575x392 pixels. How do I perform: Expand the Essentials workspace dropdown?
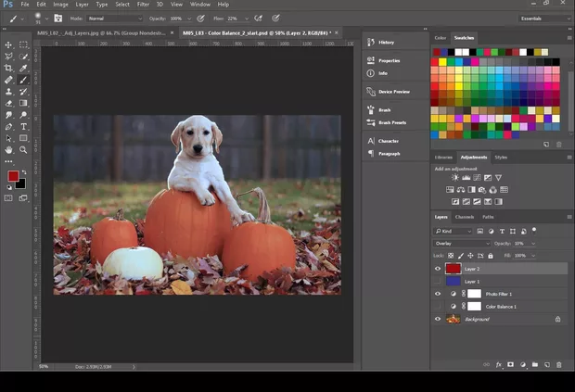[x=538, y=18]
